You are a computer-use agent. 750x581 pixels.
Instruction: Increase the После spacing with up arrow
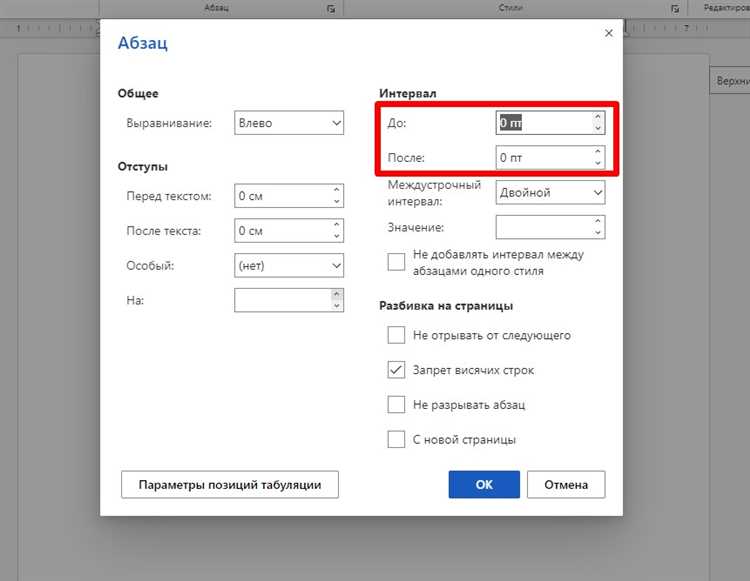tap(597, 152)
